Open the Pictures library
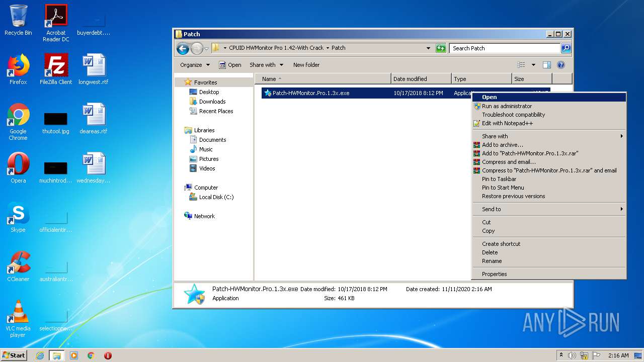 [x=209, y=159]
